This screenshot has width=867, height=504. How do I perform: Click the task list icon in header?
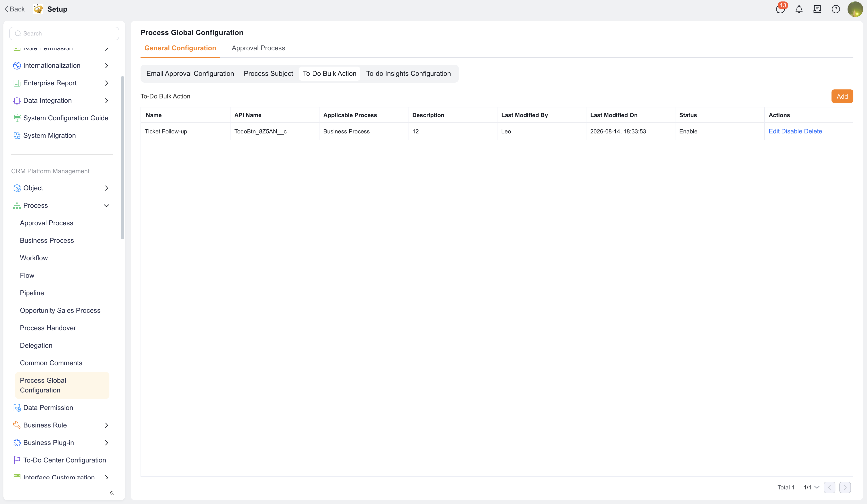pyautogui.click(x=817, y=9)
